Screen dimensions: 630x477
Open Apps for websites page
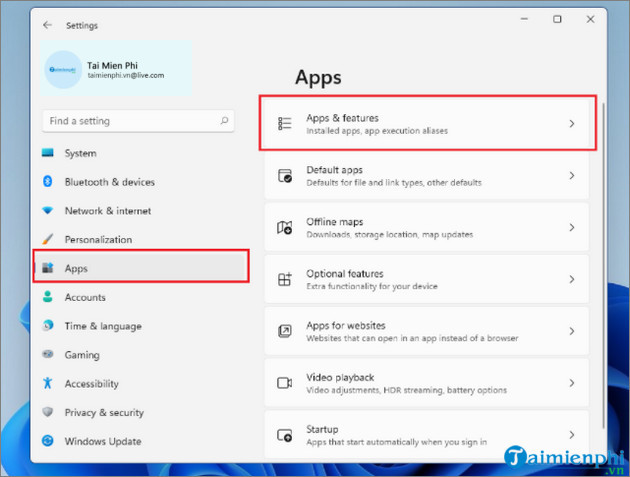[427, 331]
